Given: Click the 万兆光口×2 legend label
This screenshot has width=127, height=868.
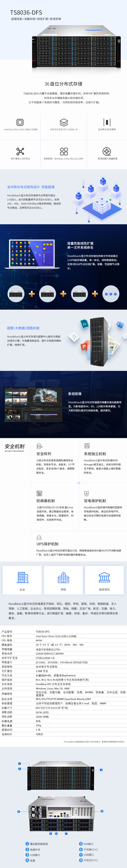Looking at the screenshot, I should click(x=91, y=860).
